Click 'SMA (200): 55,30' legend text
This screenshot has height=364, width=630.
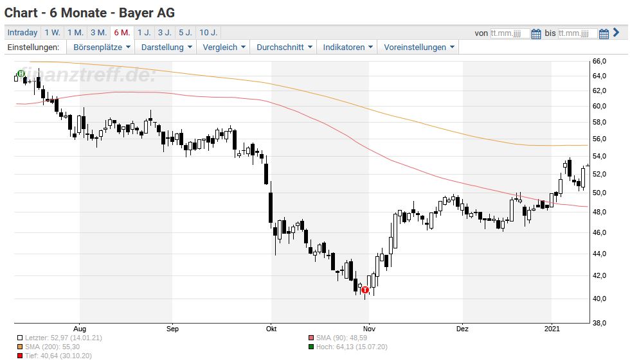tap(52, 347)
